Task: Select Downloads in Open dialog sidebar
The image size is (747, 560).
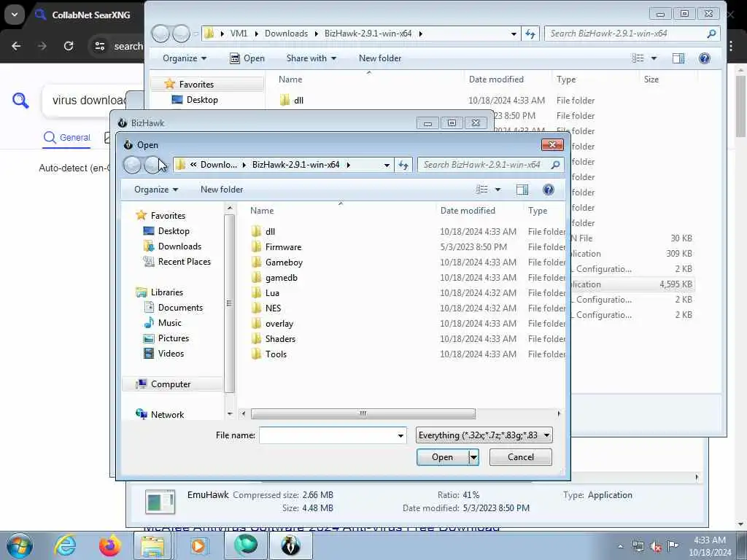Action: [179, 246]
